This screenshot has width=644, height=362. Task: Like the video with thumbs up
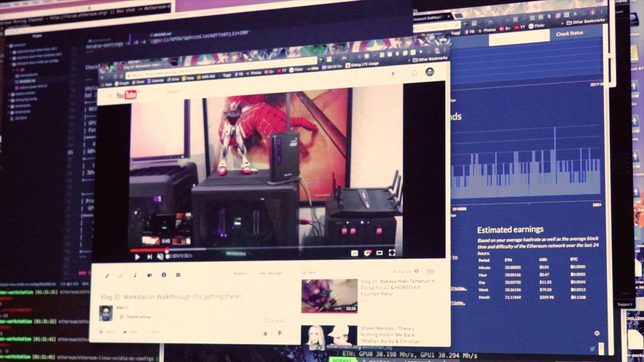(x=265, y=333)
